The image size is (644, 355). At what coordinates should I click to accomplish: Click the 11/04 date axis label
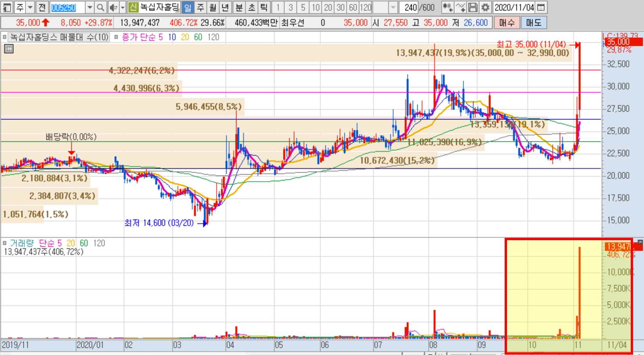point(617,345)
